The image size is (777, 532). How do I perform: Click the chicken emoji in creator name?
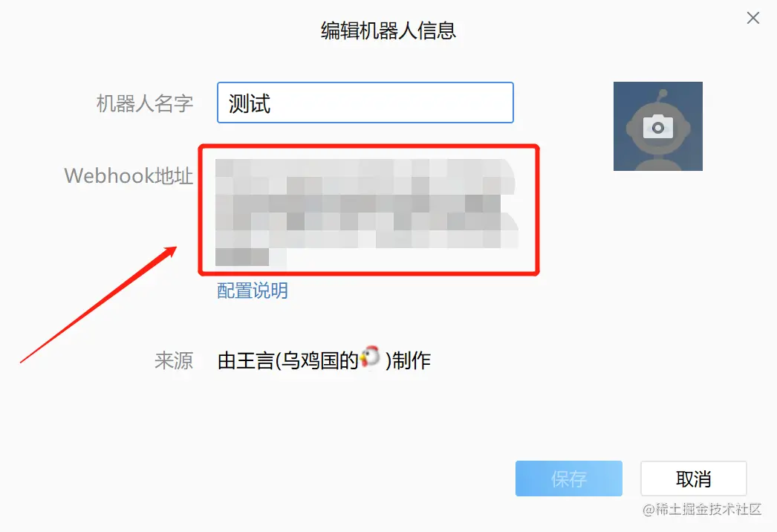click(x=370, y=357)
